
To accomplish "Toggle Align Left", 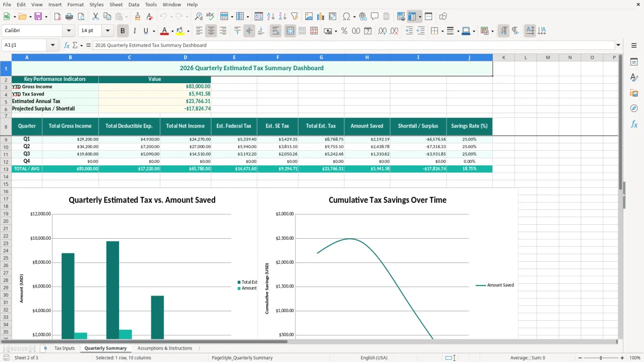I will pyautogui.click(x=199, y=31).
